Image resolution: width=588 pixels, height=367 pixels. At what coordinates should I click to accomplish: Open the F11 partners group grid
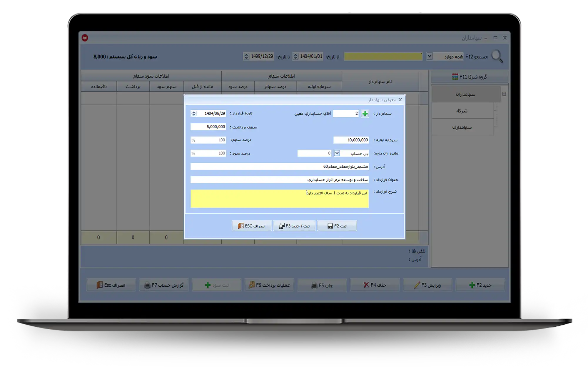click(x=470, y=77)
